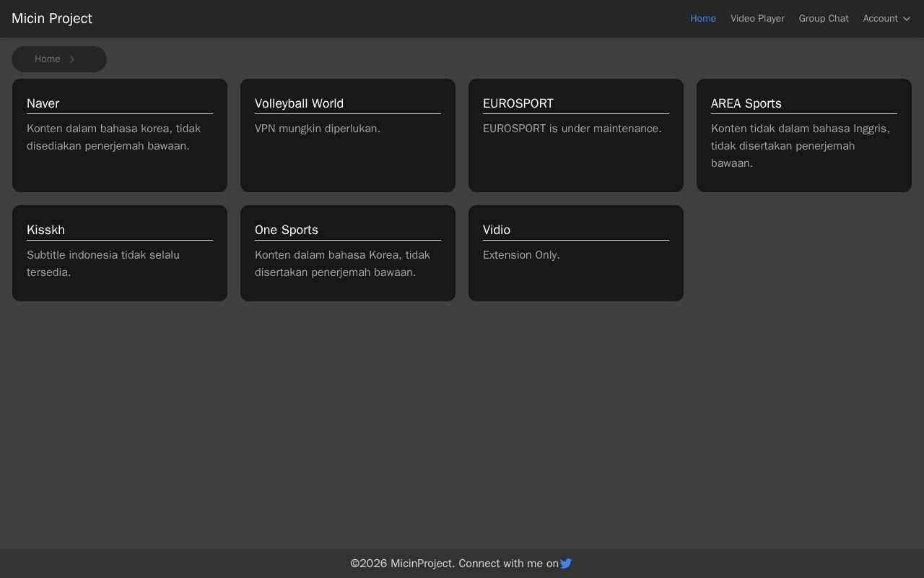
Task: Click AREA Sports description about bahasa Inggris
Action: click(801, 146)
